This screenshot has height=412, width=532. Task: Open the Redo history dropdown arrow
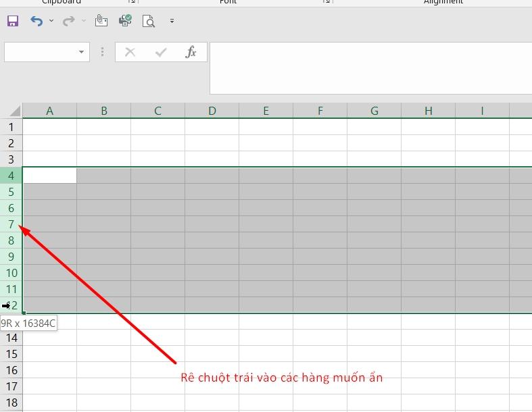click(83, 21)
